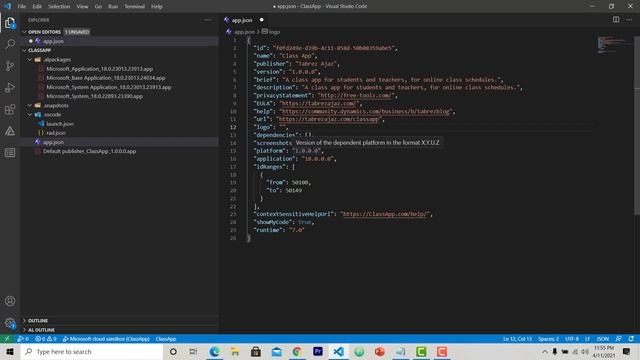Click the Type here to search box
This screenshot has height=360, width=640.
click(92, 351)
